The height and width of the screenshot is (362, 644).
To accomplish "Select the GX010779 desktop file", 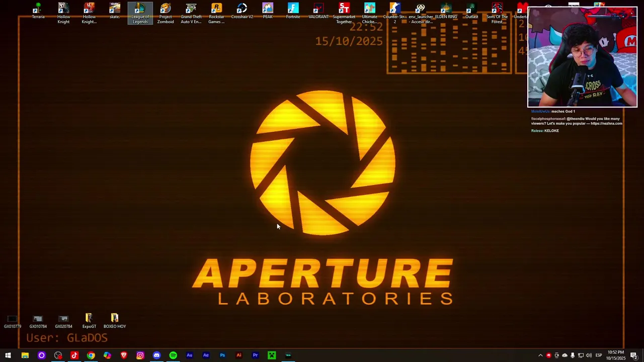I will [x=13, y=322].
